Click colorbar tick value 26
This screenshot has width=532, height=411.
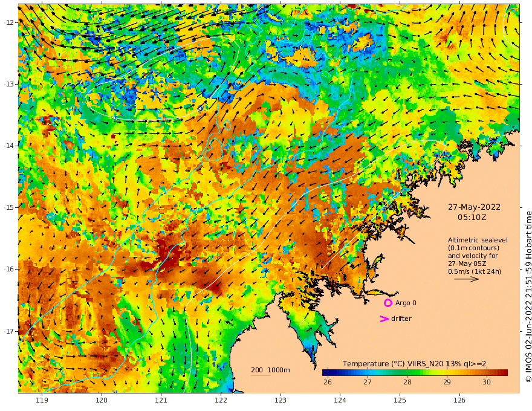[328, 382]
